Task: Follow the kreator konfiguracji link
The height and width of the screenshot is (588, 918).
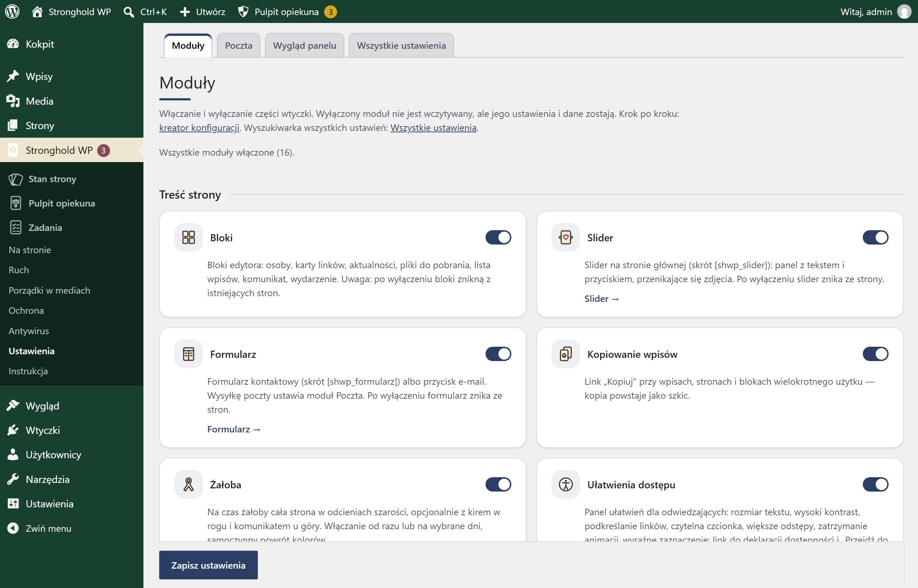Action: pyautogui.click(x=199, y=128)
